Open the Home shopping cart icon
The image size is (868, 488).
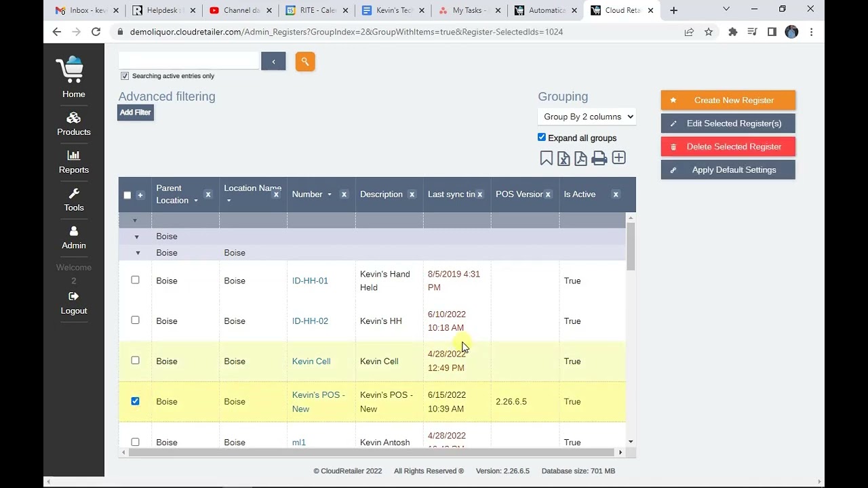[x=70, y=70]
